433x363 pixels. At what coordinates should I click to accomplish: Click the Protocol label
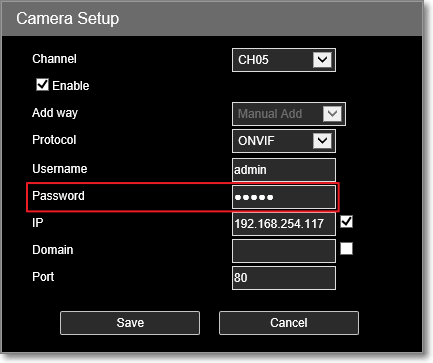pos(54,140)
